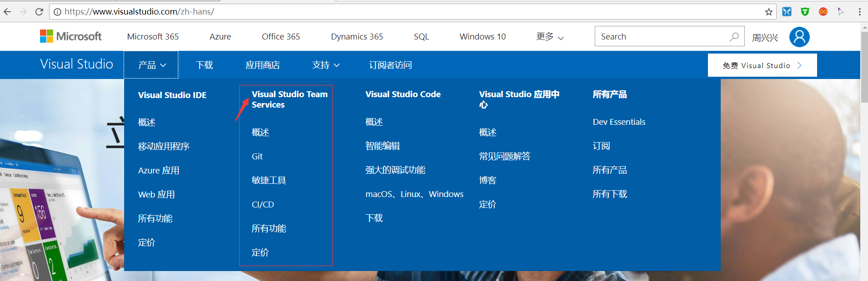The height and width of the screenshot is (281, 868).
Task: Open 敏捷工具 link
Action: point(269,180)
